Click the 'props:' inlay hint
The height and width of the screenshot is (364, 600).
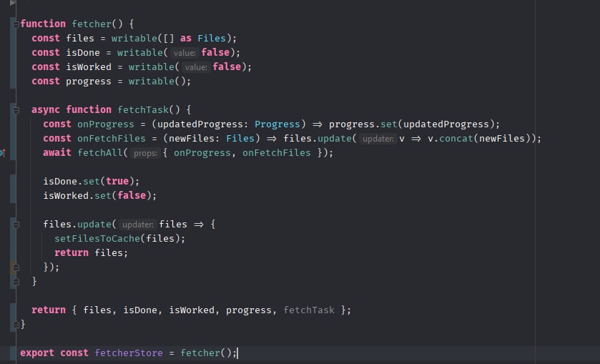coord(145,153)
